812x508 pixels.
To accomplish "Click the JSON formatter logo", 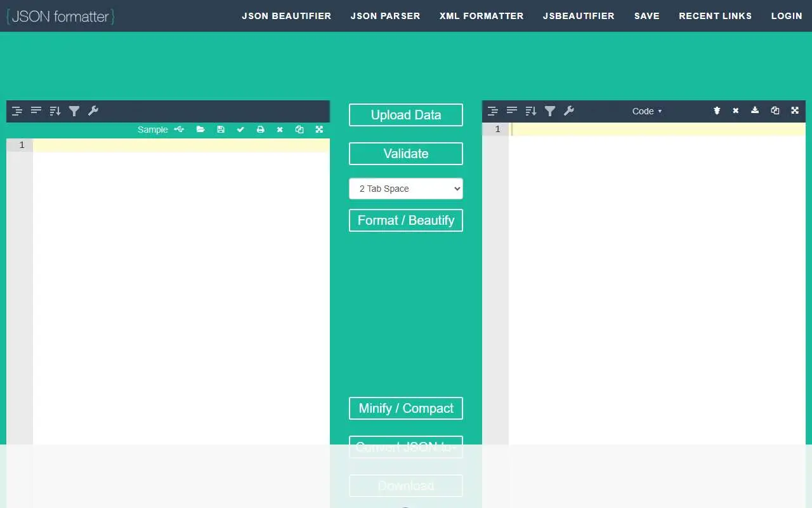I will tap(60, 16).
